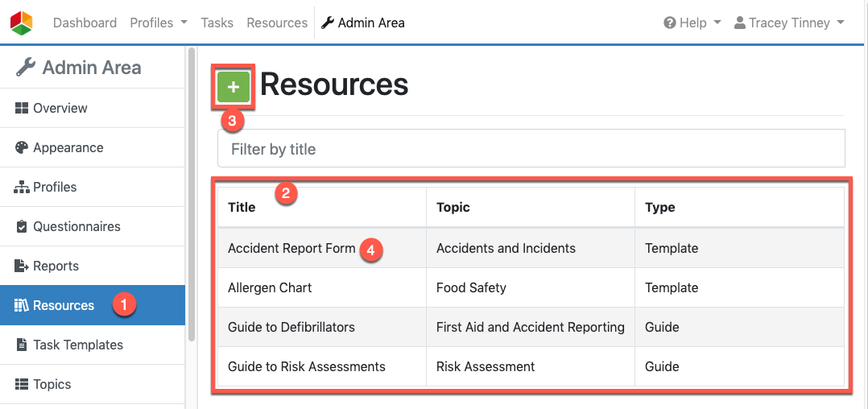Viewport: 868px width, 409px height.
Task: Click the wrench icon beside Admin Area in navbar
Action: [x=328, y=23]
